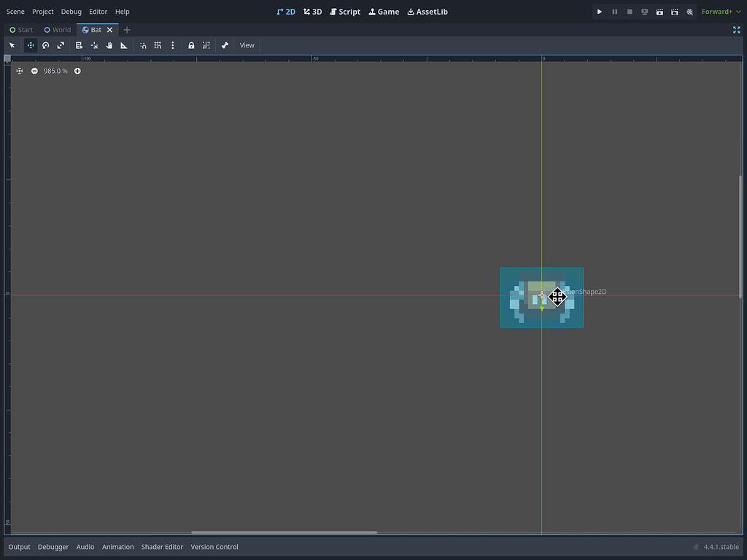This screenshot has height=560, width=747.
Task: Zoom out with the minus button
Action: tap(34, 71)
